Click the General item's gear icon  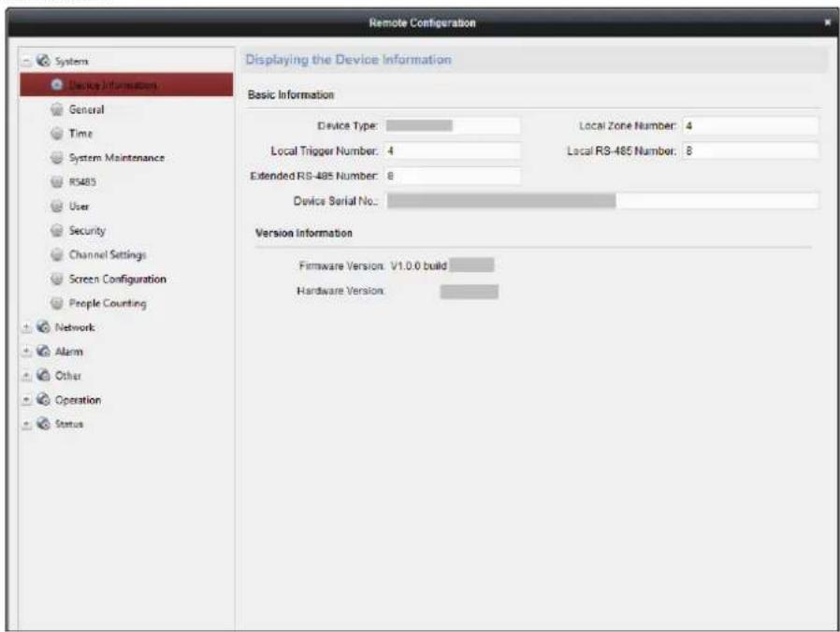(x=57, y=109)
